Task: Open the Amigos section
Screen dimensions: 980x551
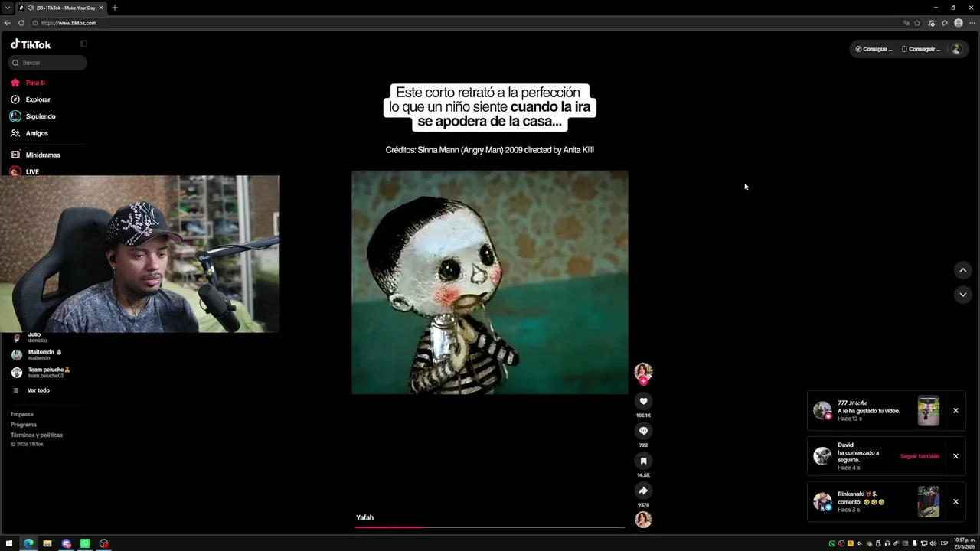Action: [x=37, y=133]
